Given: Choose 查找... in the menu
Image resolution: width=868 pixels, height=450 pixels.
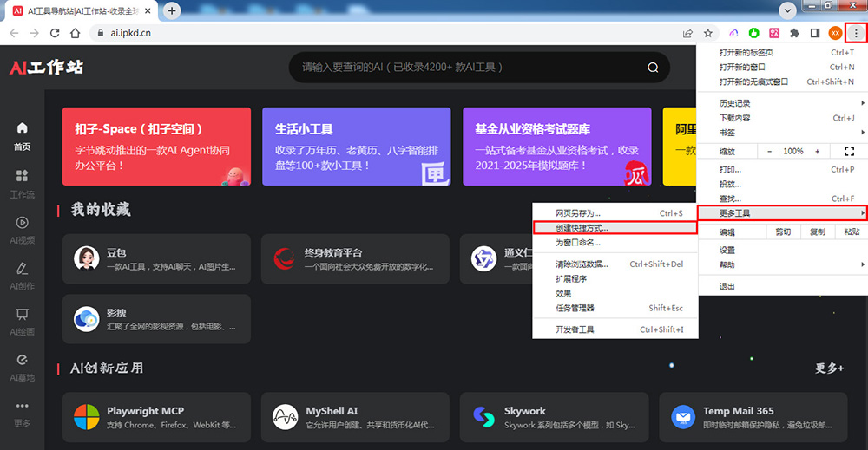Looking at the screenshot, I should coord(782,199).
